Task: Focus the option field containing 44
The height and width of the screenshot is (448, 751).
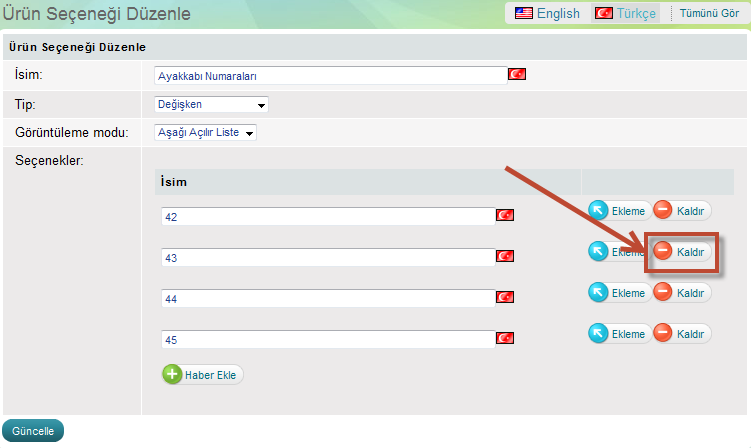Action: click(x=327, y=298)
